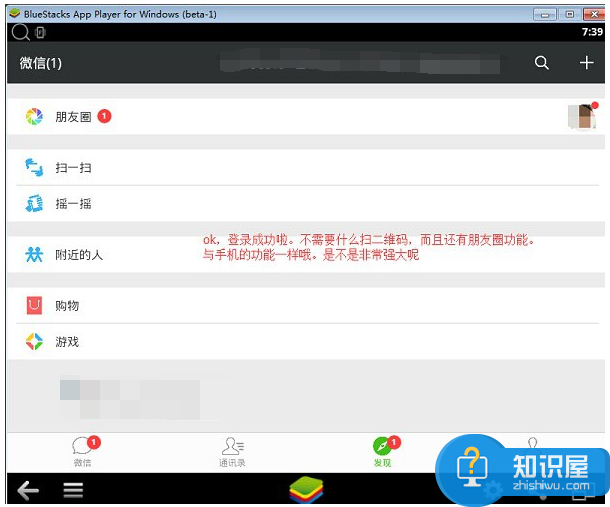Click the BlueStacks back arrow button
Screen dimensions: 610x507
28,490
